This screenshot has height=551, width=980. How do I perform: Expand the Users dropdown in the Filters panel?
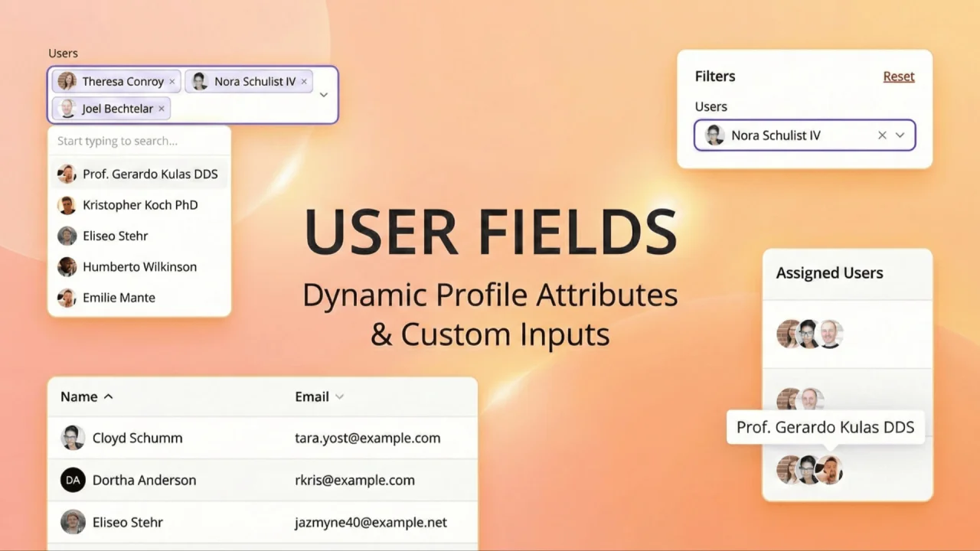(900, 135)
